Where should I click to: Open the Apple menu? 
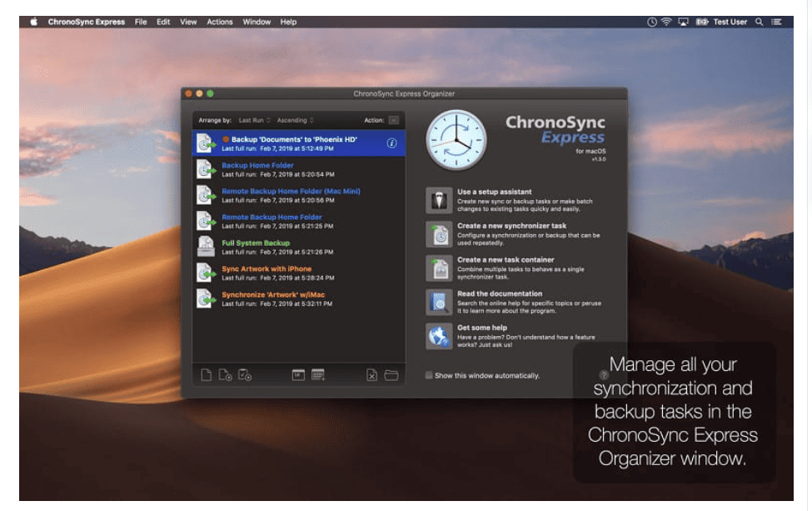(x=34, y=22)
